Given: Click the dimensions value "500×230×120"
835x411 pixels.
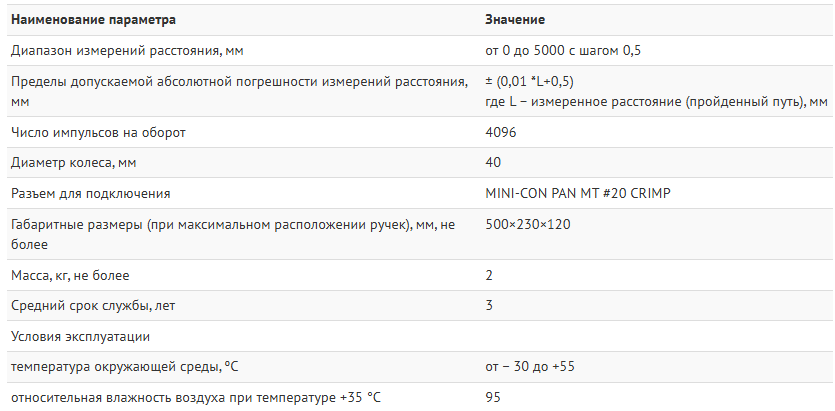Looking at the screenshot, I should [527, 224].
